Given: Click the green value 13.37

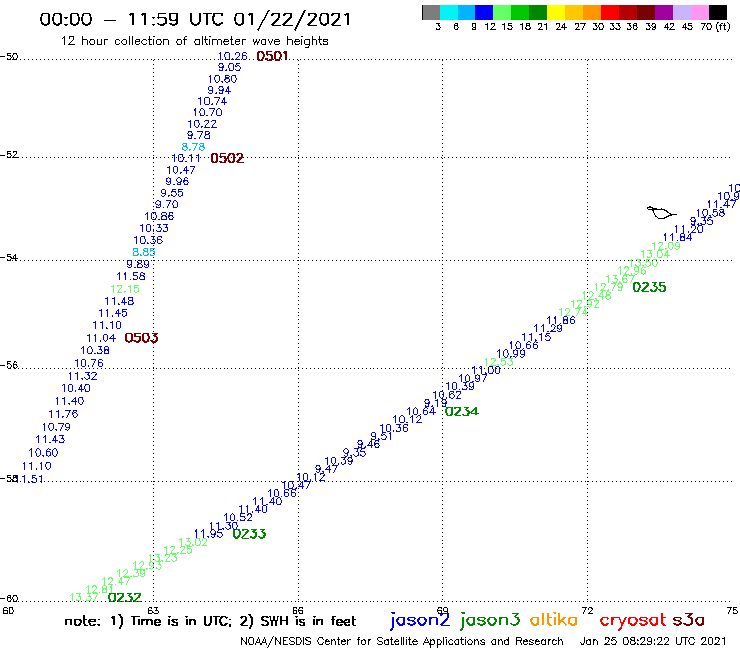Looking at the screenshot, I should [84, 597].
